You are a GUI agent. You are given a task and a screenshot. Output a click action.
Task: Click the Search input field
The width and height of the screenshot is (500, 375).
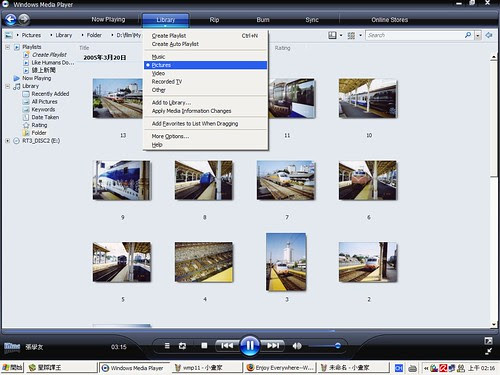point(415,35)
